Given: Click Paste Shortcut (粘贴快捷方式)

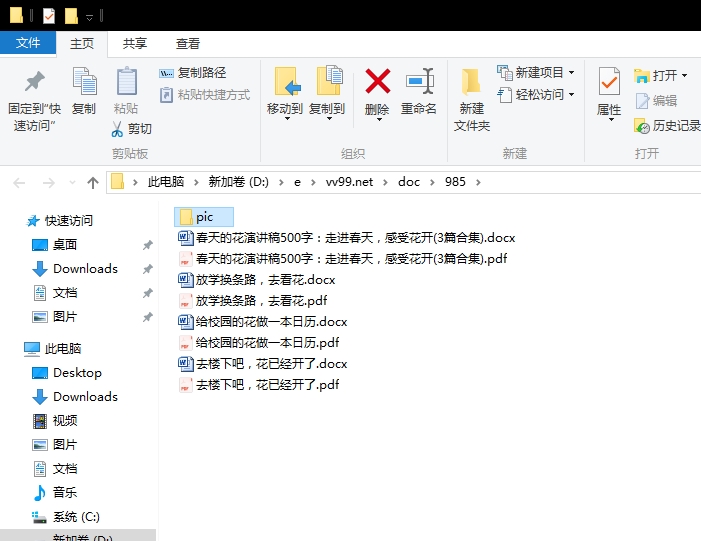Looking at the screenshot, I should click(x=205, y=95).
